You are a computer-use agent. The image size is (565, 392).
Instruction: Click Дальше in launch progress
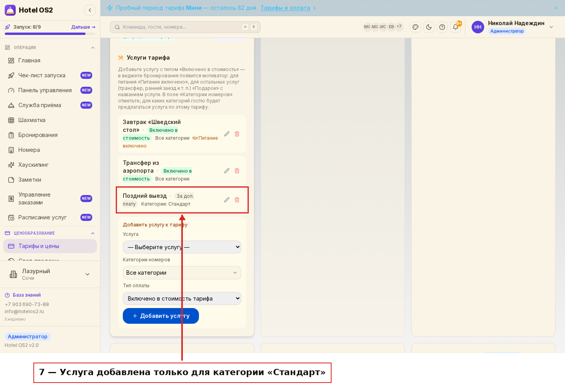pos(83,27)
